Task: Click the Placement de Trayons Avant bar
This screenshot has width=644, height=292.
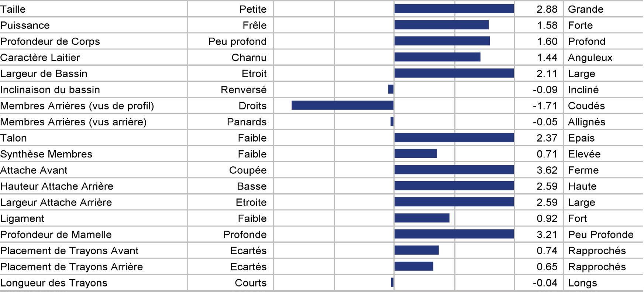Action: click(x=416, y=250)
